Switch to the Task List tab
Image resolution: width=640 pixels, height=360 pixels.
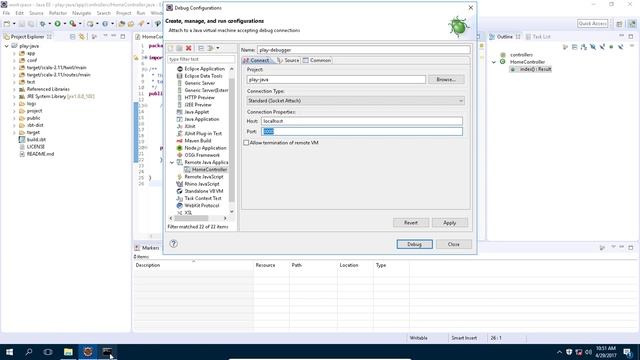click(538, 37)
